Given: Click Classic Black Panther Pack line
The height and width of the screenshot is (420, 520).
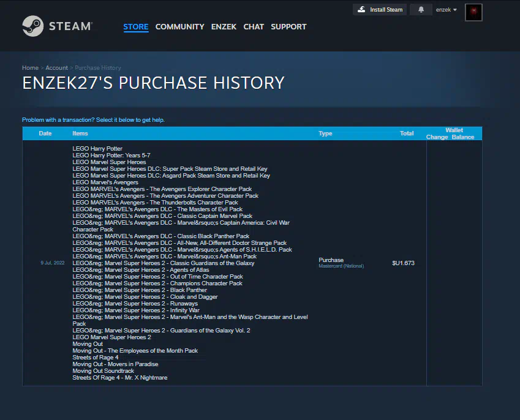Looking at the screenshot, I should pos(160,236).
